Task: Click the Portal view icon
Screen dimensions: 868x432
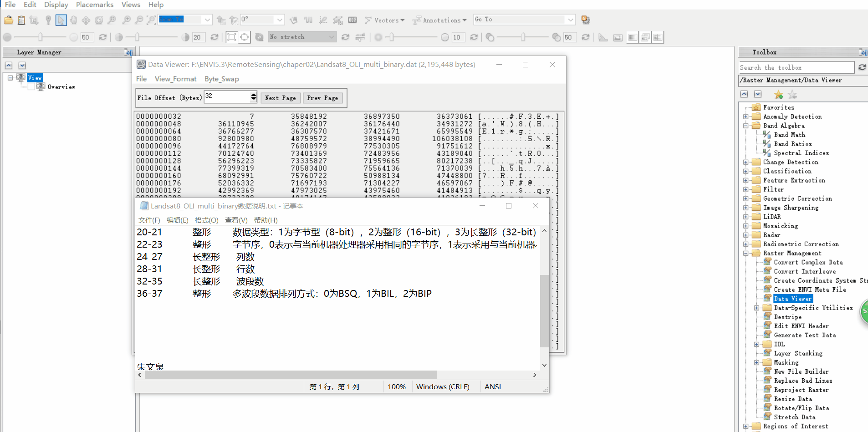Action: [618, 37]
